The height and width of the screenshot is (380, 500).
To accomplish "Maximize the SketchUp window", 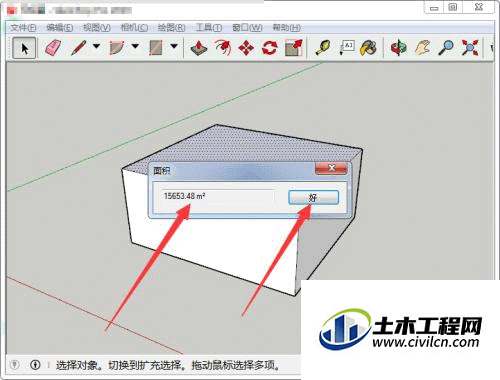I will tap(453, 7).
